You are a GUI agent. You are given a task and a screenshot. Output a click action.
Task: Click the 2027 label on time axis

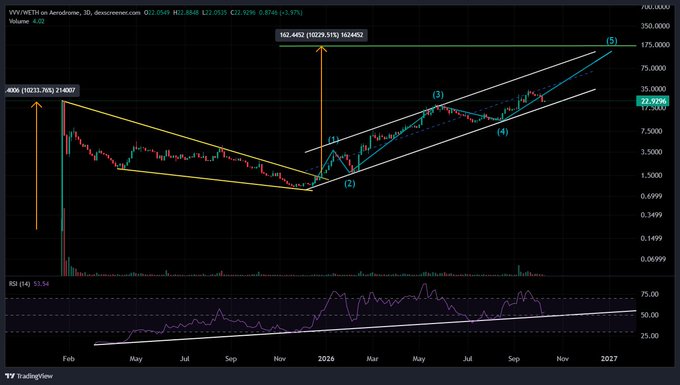609,359
